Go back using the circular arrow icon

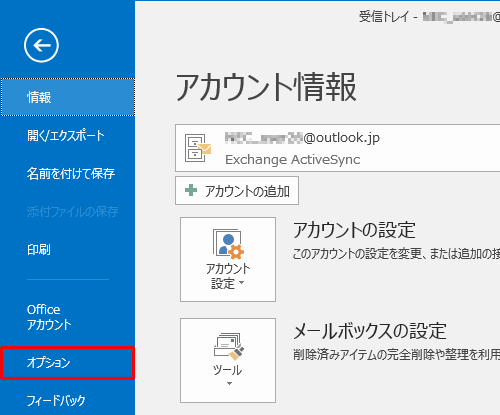41,45
